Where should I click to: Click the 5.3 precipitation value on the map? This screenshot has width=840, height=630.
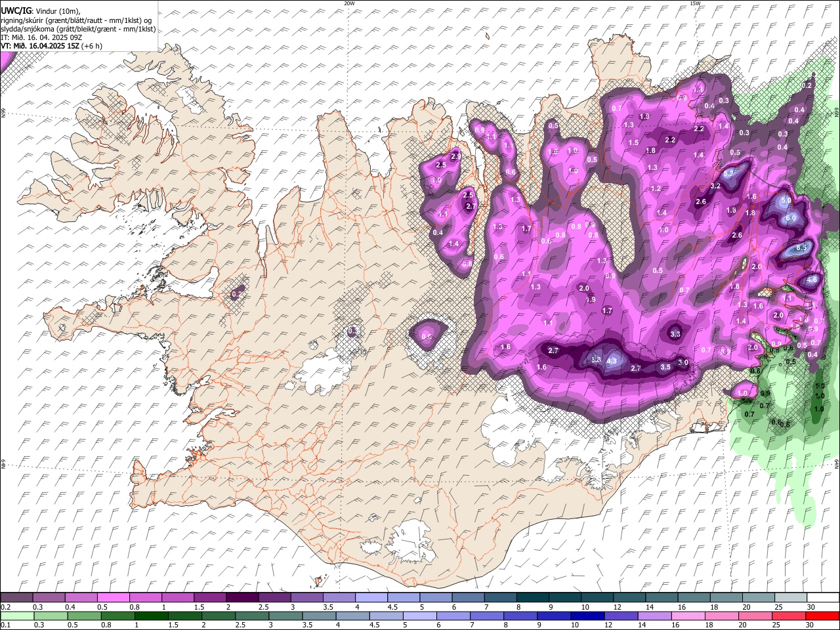[x=728, y=173]
